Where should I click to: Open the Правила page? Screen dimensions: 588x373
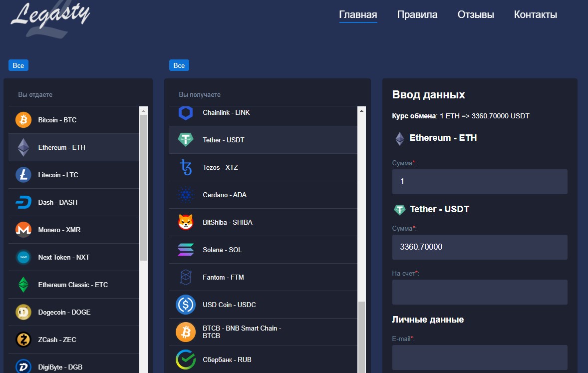pyautogui.click(x=417, y=14)
